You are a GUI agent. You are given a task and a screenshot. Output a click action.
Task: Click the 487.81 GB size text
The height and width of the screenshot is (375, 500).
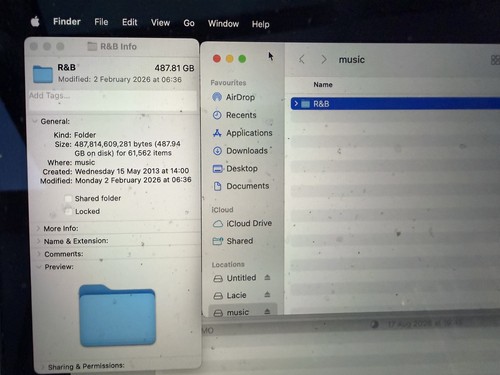(174, 68)
